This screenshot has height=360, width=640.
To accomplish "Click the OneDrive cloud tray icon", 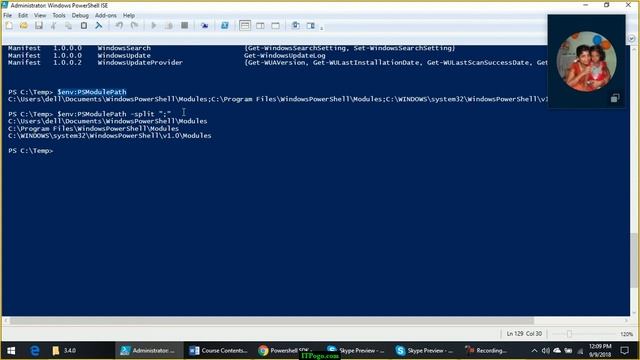I will pyautogui.click(x=557, y=351).
